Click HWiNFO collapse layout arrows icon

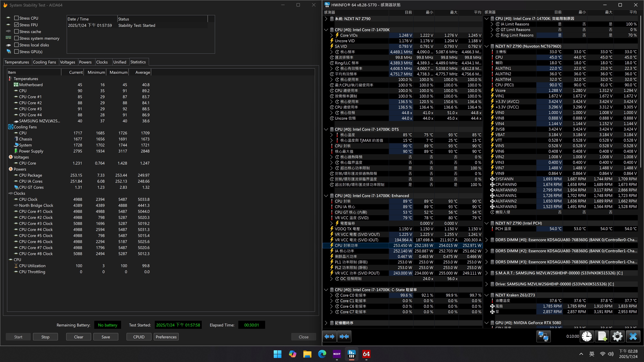344,337
